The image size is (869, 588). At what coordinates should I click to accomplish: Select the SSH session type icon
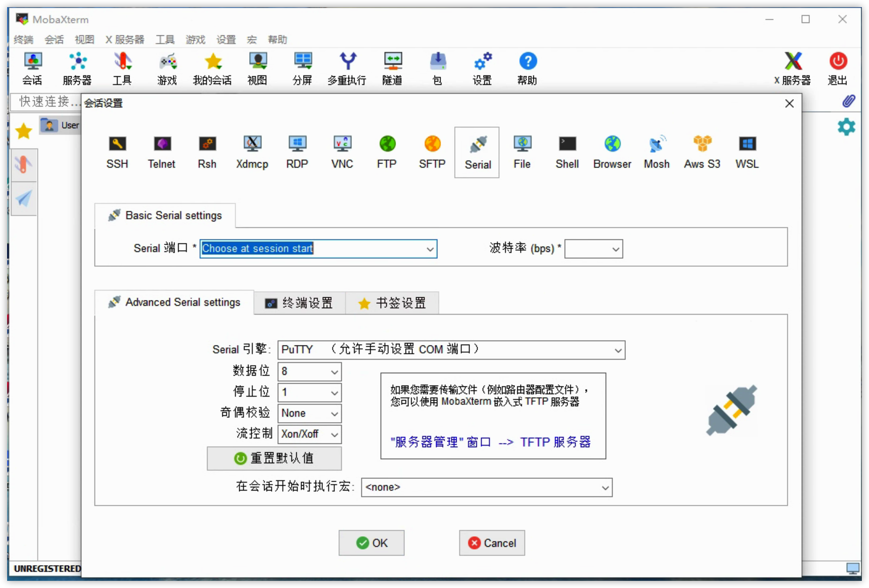coord(117,152)
